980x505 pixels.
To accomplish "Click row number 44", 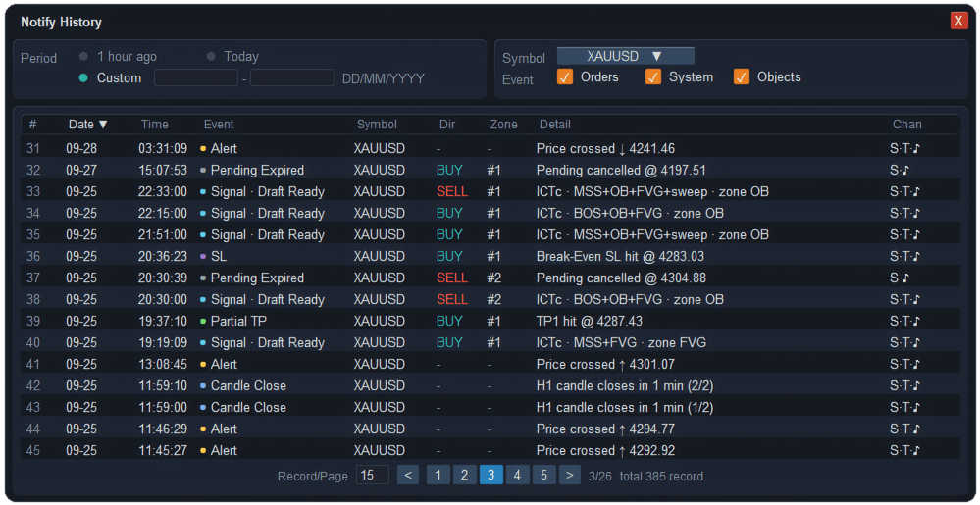I will 33,429.
